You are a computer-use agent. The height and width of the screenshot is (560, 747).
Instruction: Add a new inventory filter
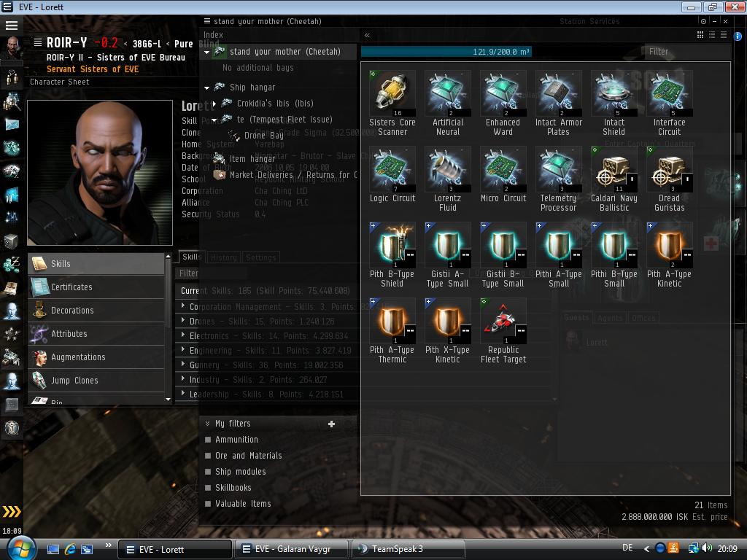[x=332, y=424]
